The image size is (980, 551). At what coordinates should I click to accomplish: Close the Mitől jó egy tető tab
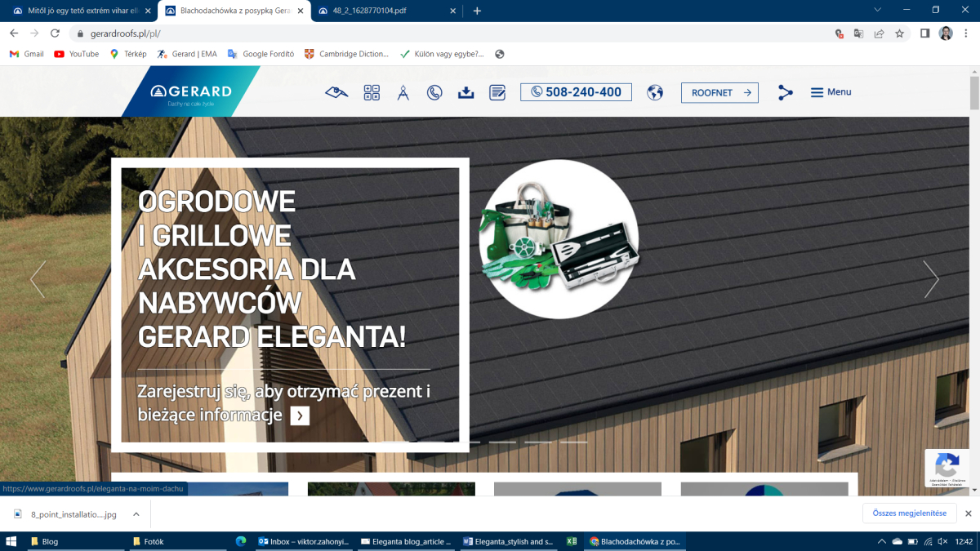(147, 11)
